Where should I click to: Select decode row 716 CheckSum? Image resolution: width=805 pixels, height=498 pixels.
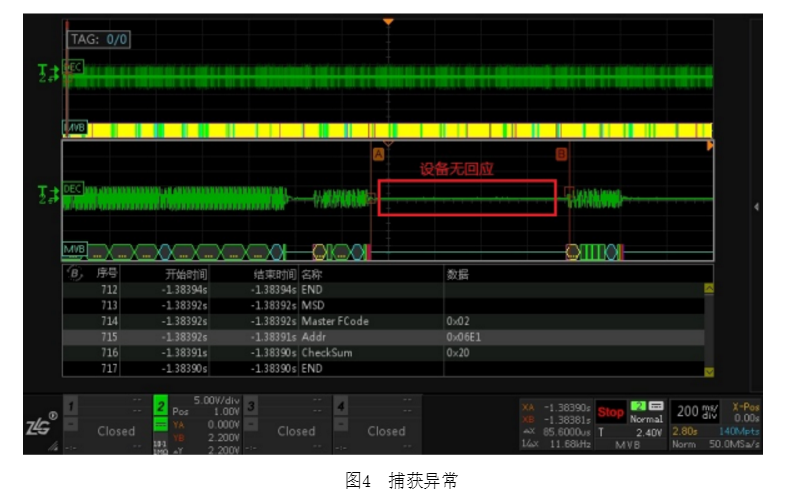(383, 353)
